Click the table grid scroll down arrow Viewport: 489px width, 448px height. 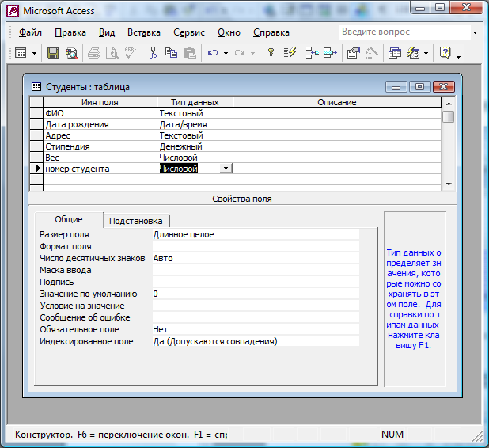pos(449,184)
